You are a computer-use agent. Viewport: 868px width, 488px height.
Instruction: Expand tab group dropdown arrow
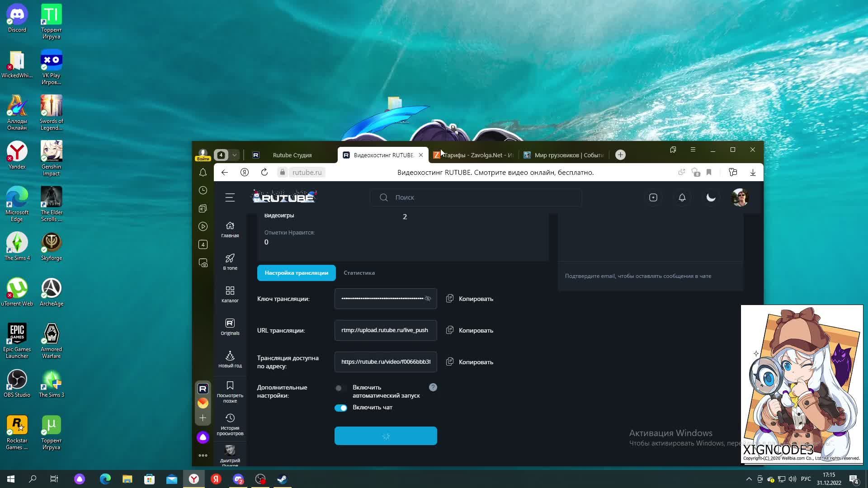(234, 155)
